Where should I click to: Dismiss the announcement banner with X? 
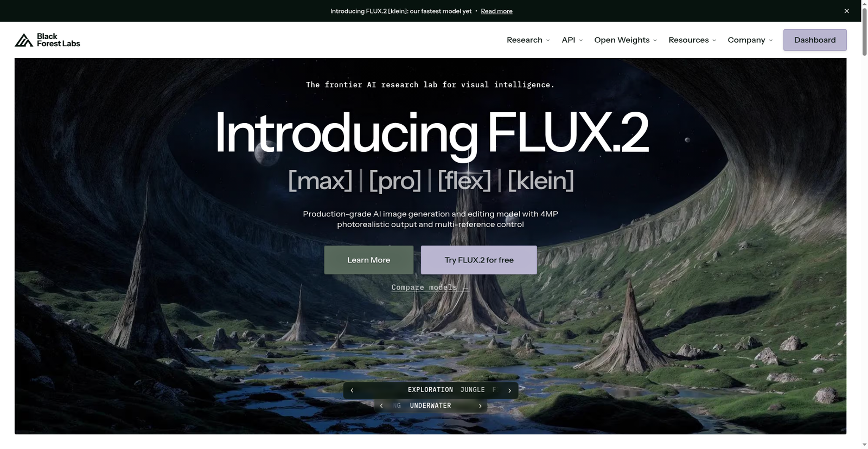click(x=846, y=11)
